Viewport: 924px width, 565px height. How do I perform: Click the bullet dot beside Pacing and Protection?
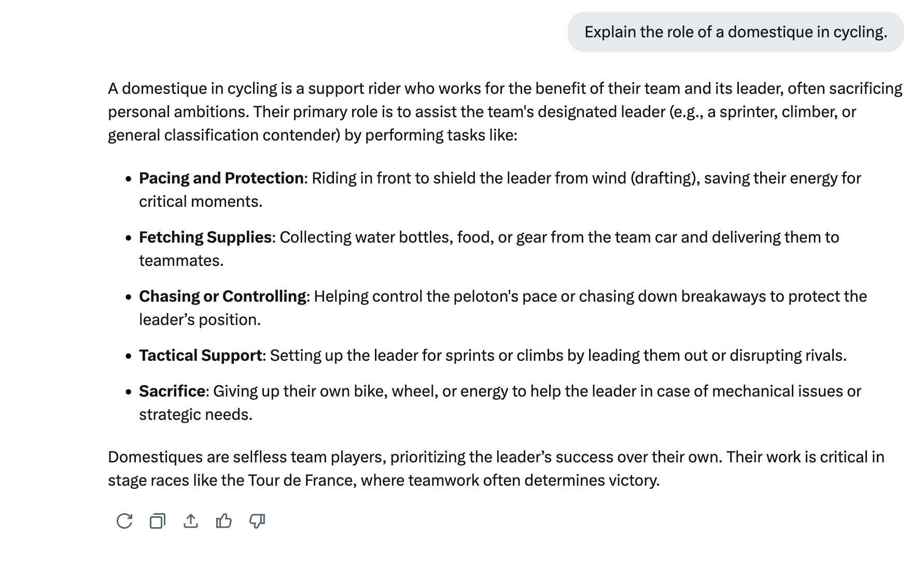pos(129,179)
